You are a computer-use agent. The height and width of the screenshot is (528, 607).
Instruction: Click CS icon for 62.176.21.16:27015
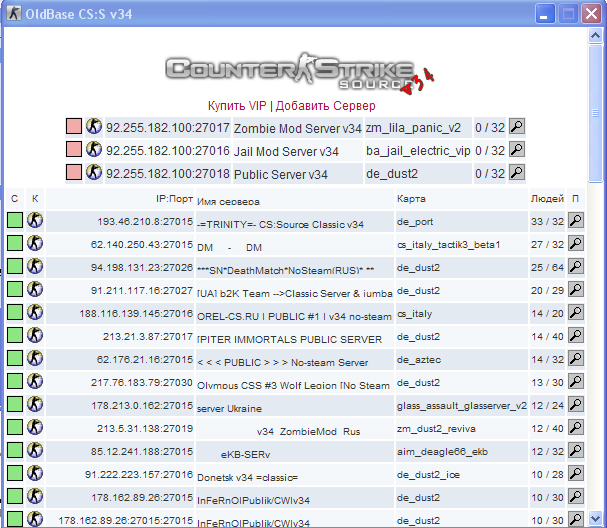point(35,358)
